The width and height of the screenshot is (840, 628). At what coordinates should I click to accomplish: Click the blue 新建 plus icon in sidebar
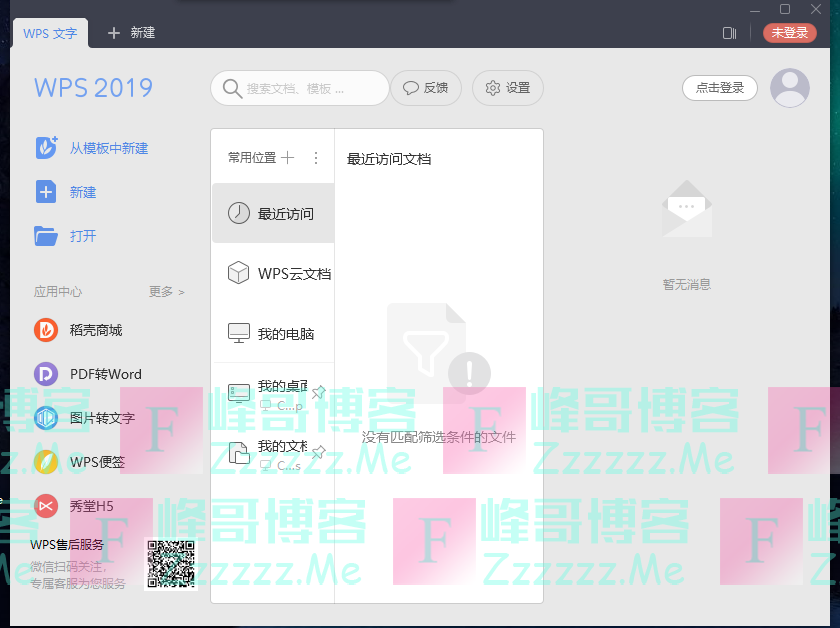46,192
